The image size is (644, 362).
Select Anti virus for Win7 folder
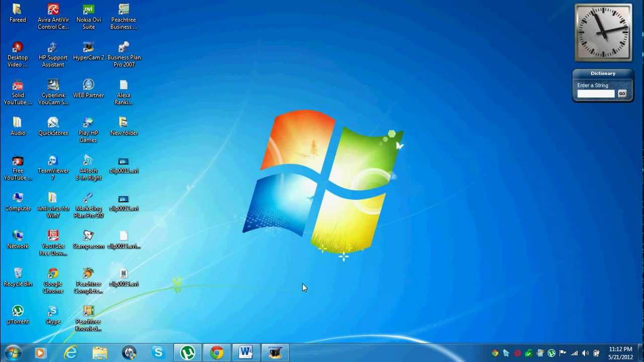tap(53, 206)
